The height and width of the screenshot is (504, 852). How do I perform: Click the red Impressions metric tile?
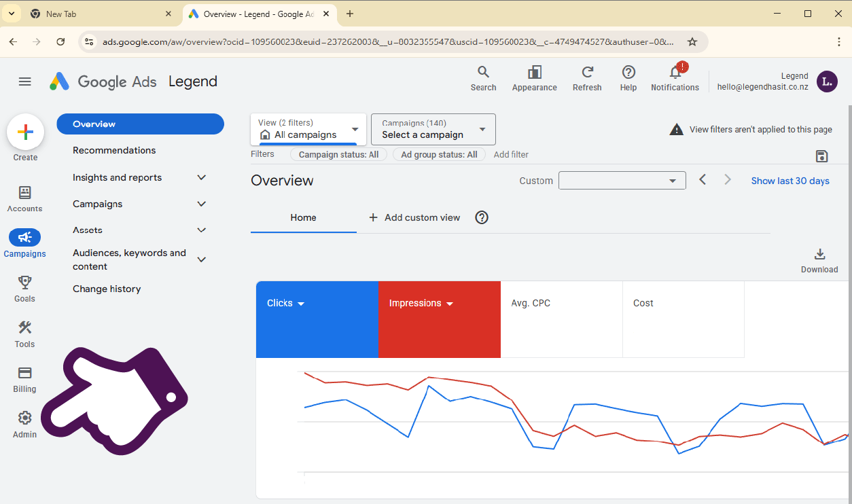click(440, 319)
